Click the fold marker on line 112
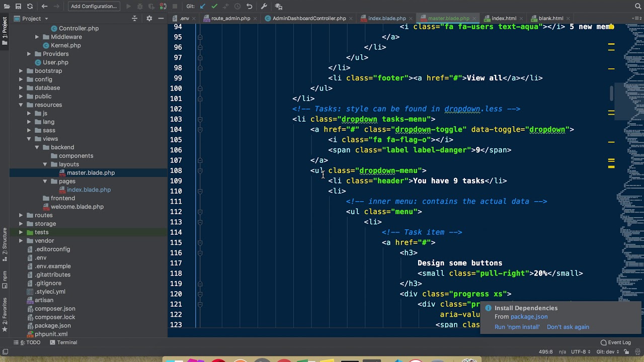Viewport: 644px width, 362px height. tap(200, 212)
